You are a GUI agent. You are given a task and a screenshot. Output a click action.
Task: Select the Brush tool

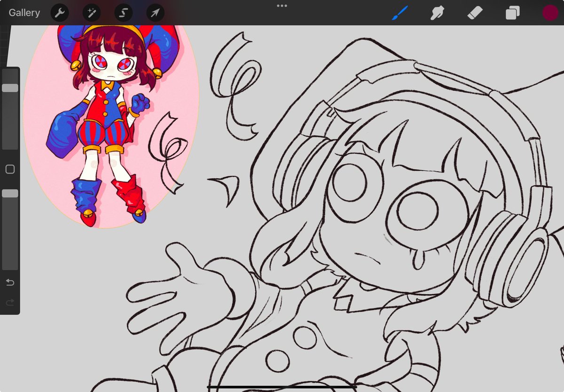pyautogui.click(x=400, y=13)
